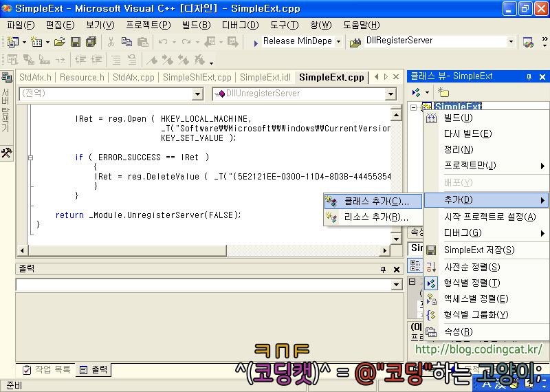Pin the Output panel

coord(383,269)
